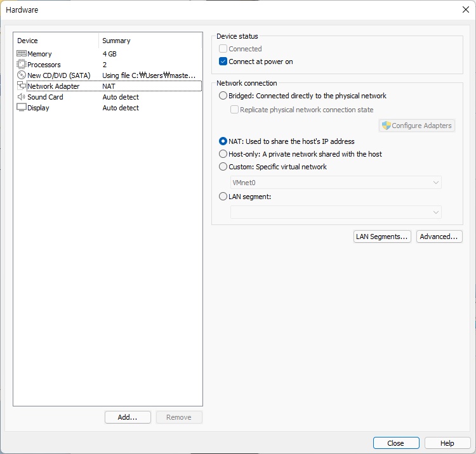The height and width of the screenshot is (454, 476).
Task: Open the LAN segment dropdown list
Action: click(x=336, y=212)
